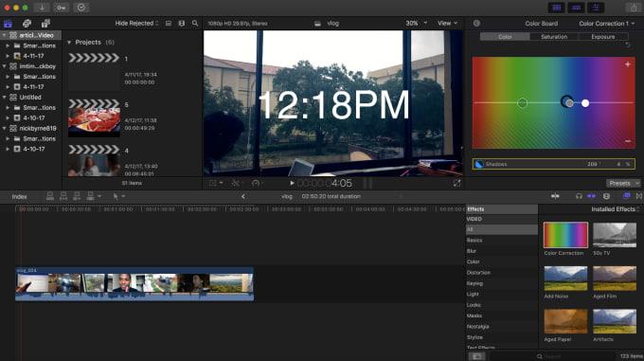
Task: Go back in timeline history
Action: coord(243,197)
